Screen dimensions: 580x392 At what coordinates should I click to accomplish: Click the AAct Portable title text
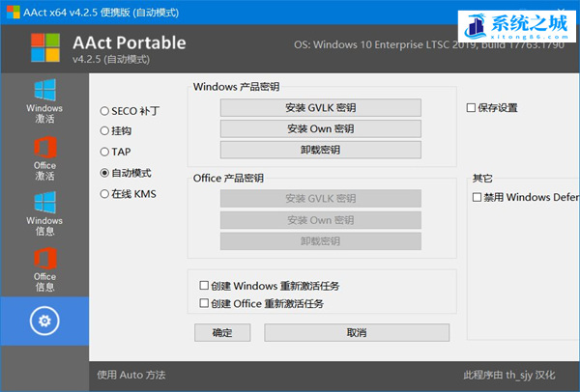[130, 42]
